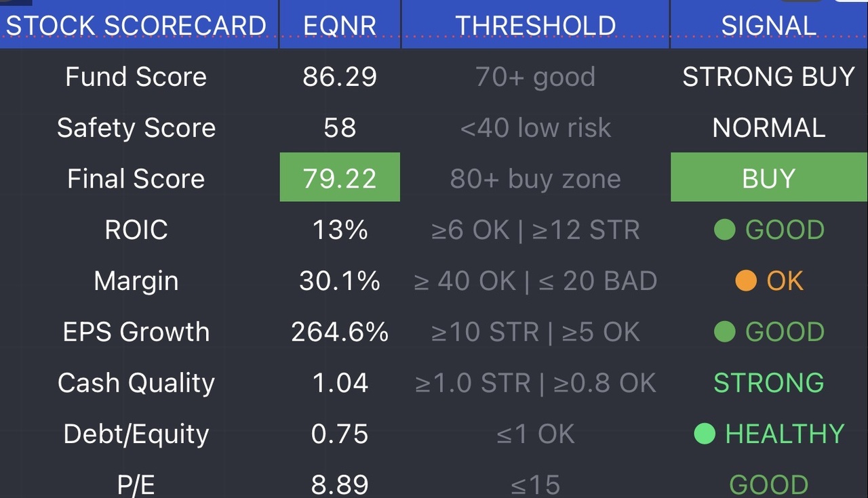Click the '80+ buy zone' threshold text

(x=535, y=178)
